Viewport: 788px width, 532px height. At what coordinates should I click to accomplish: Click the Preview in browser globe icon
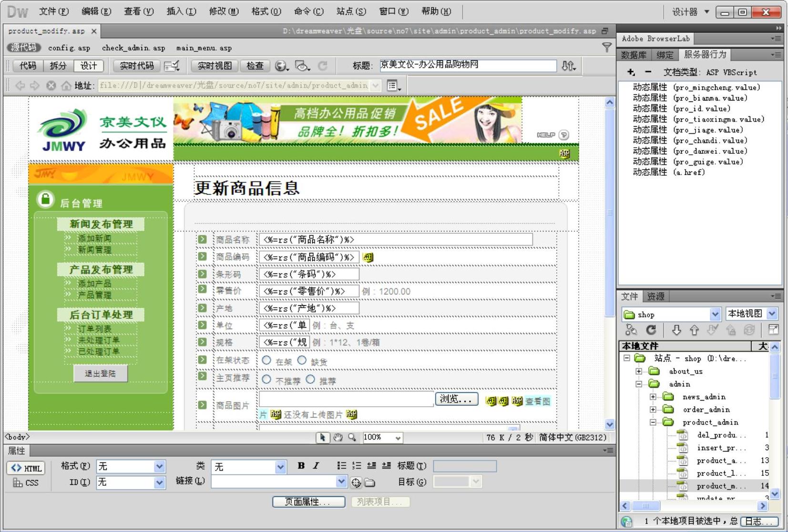pos(281,66)
